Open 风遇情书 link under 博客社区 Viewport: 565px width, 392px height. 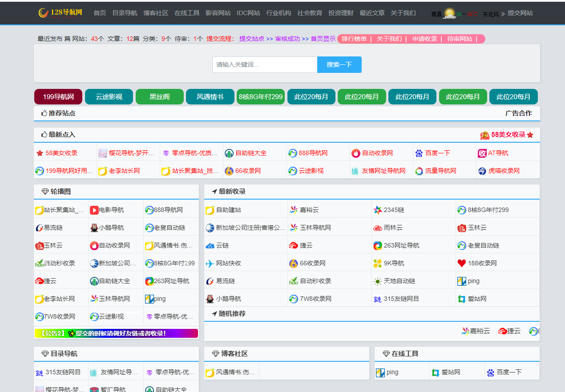235,372
